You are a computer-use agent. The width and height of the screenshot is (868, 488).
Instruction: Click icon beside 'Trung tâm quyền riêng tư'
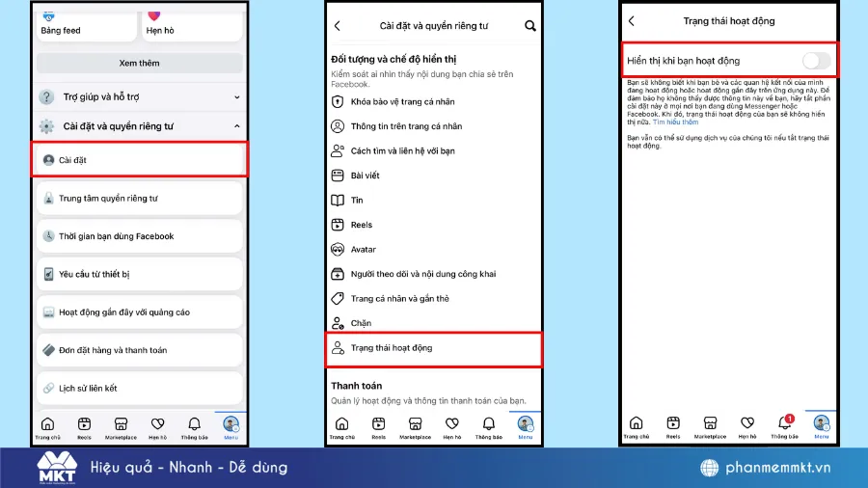coord(49,198)
